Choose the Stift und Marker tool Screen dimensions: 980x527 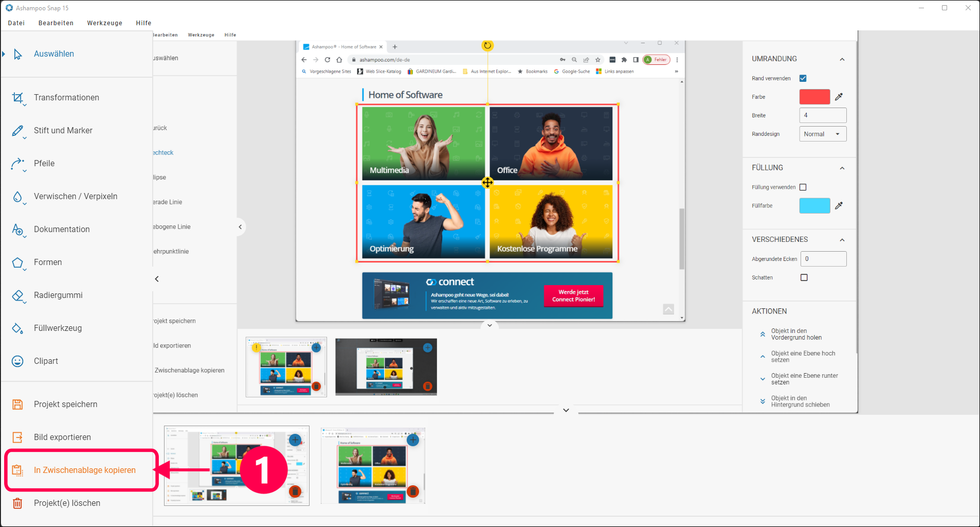pos(18,131)
